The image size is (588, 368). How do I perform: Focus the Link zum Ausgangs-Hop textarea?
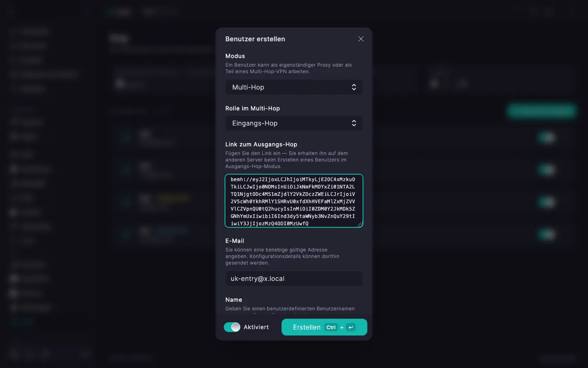(x=294, y=201)
